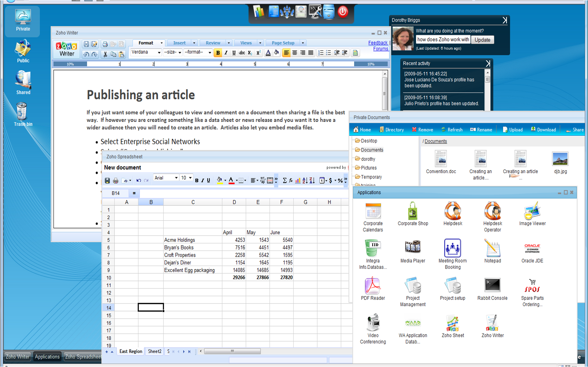Toggle bold in Zoho Writer toolbar
588x367 pixels.
coord(218,53)
